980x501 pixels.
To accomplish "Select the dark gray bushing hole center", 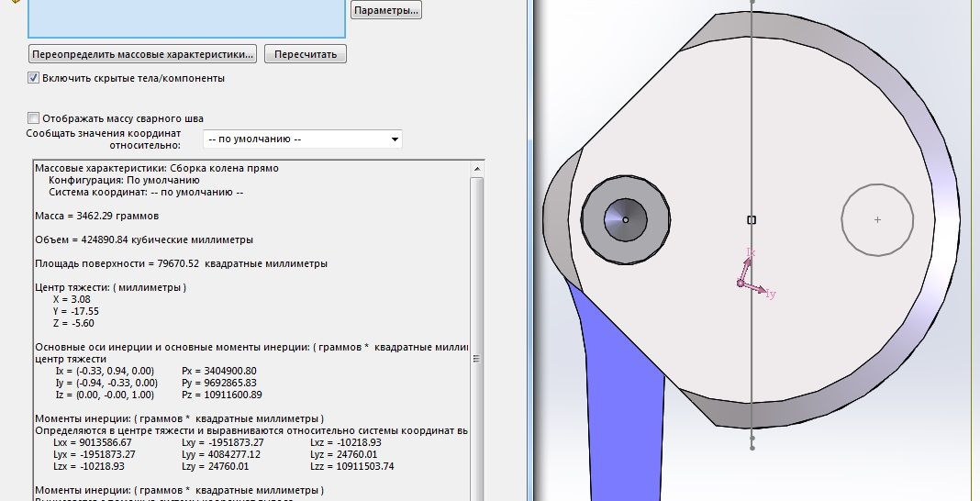I will pos(626,219).
